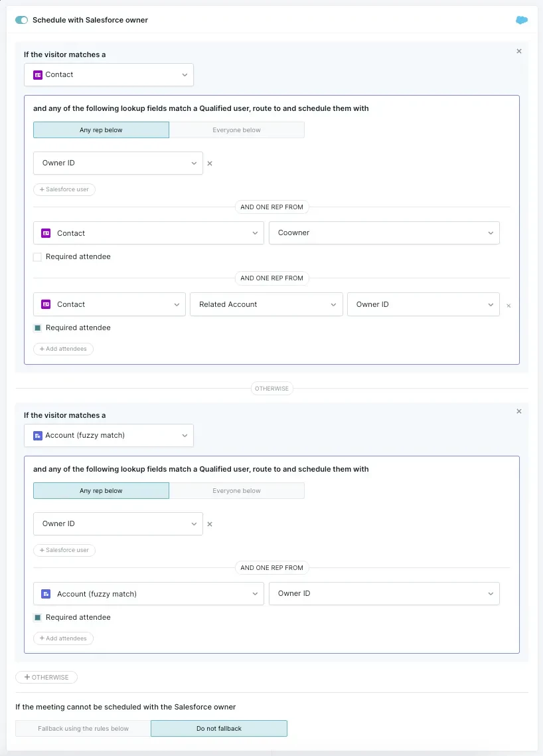Open Owner ID lookup dropdown in Account rule
Screen dimensions: 543x756
click(x=118, y=523)
